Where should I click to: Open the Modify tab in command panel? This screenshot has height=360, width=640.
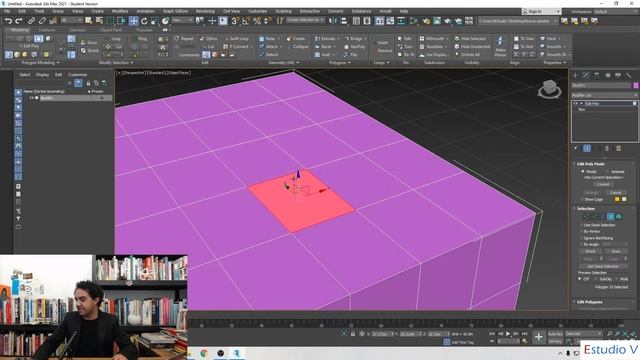(586, 76)
